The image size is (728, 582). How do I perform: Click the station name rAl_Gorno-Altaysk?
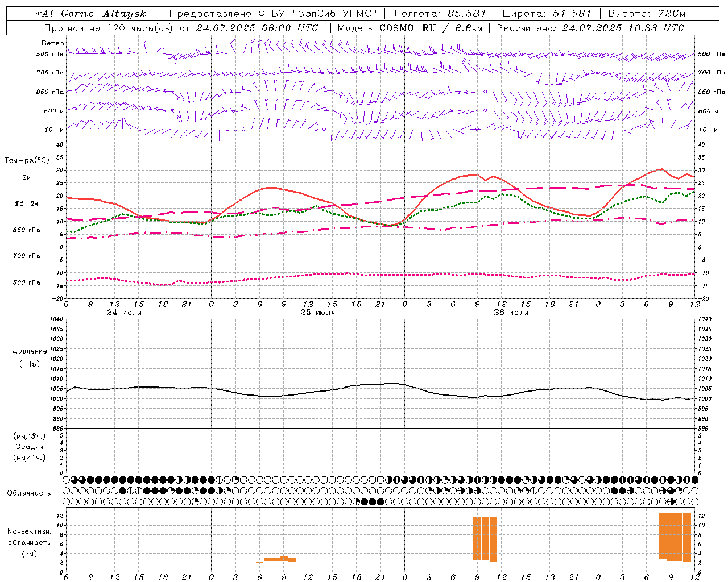pyautogui.click(x=91, y=14)
